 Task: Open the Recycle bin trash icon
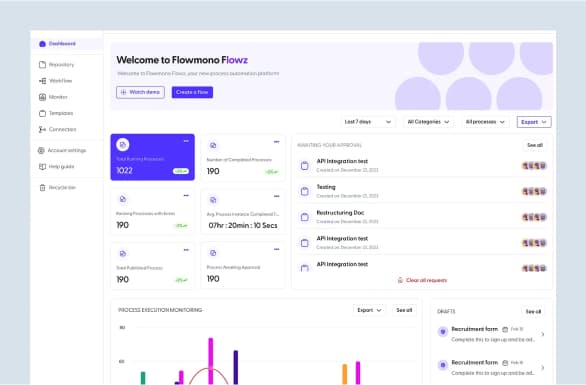(42, 188)
